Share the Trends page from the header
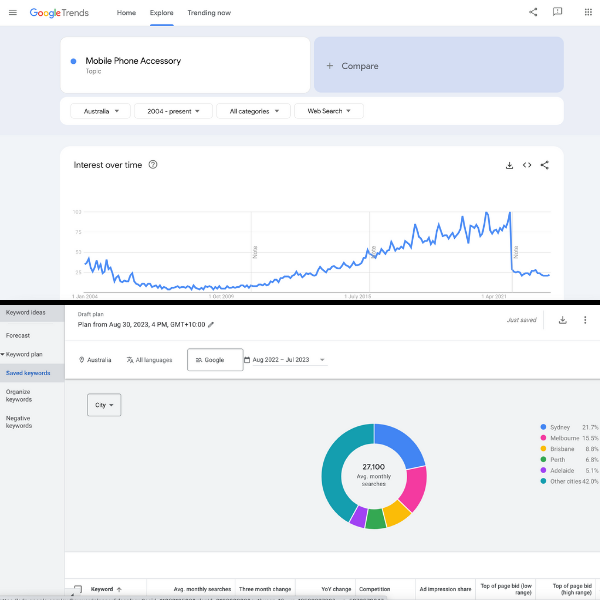Screen dimensions: 600x600 533,12
